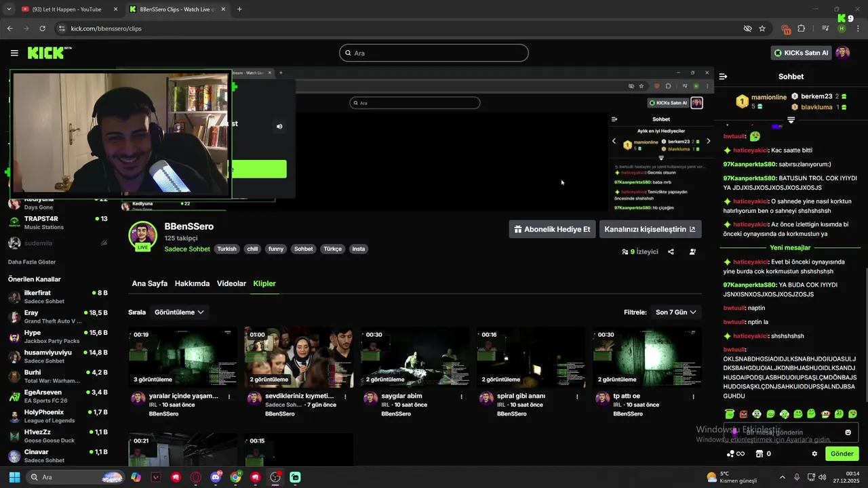Click the KICKs Satın Al button
This screenshot has height=488, width=868.
coord(801,53)
